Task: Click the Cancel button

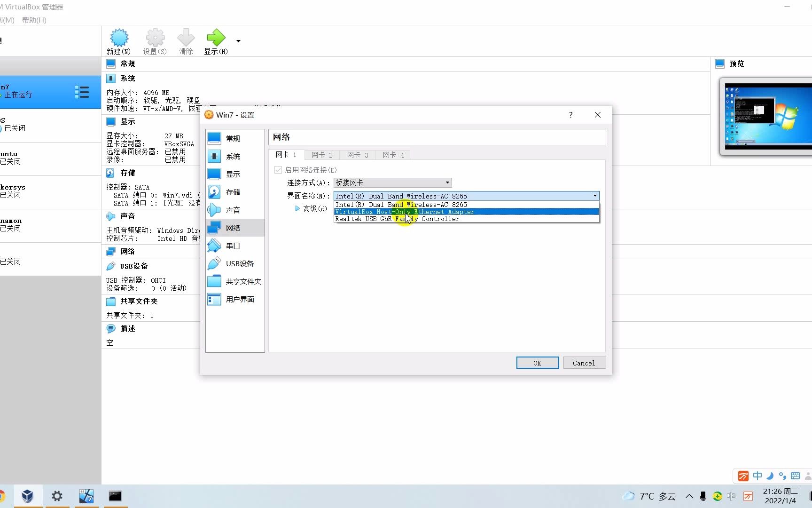Action: (584, 363)
